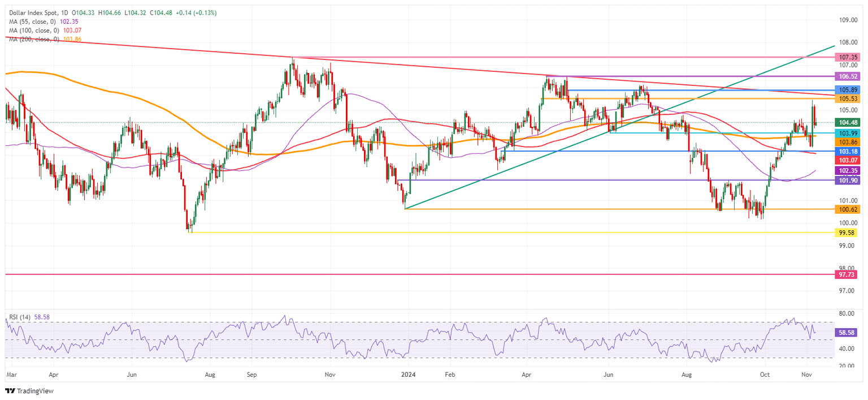Select the yellow 99.58 support level label
The image size is (868, 400).
tap(845, 233)
